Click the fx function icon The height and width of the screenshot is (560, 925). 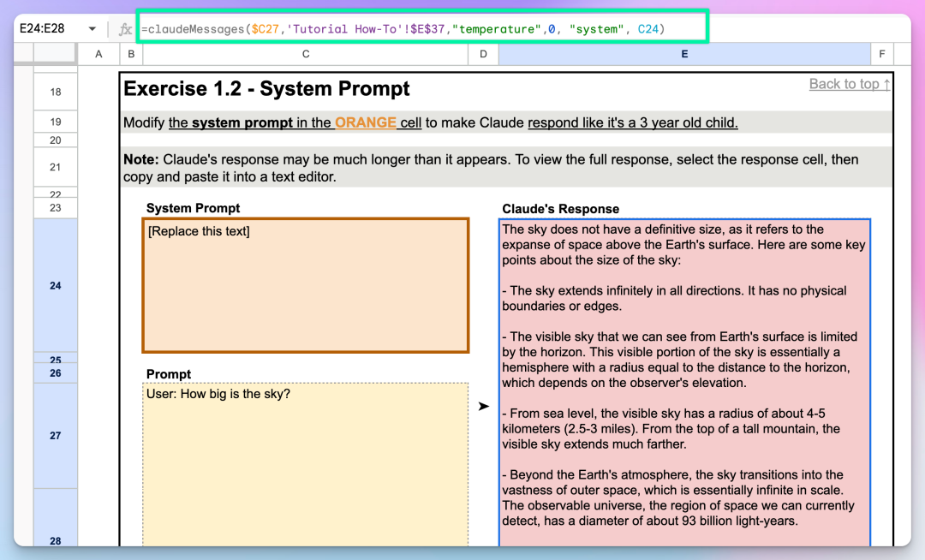125,29
